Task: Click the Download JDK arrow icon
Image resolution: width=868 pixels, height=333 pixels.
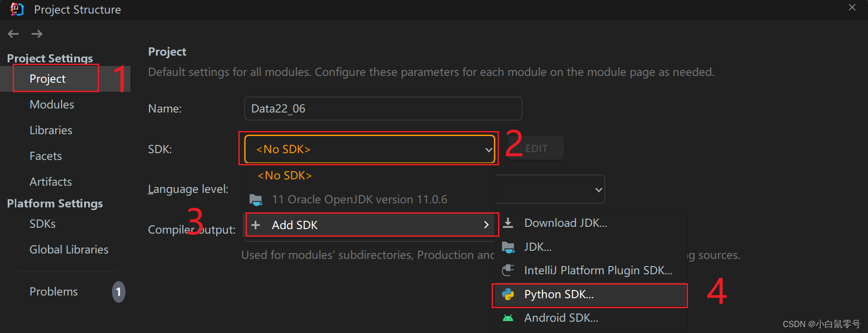Action: click(x=508, y=223)
